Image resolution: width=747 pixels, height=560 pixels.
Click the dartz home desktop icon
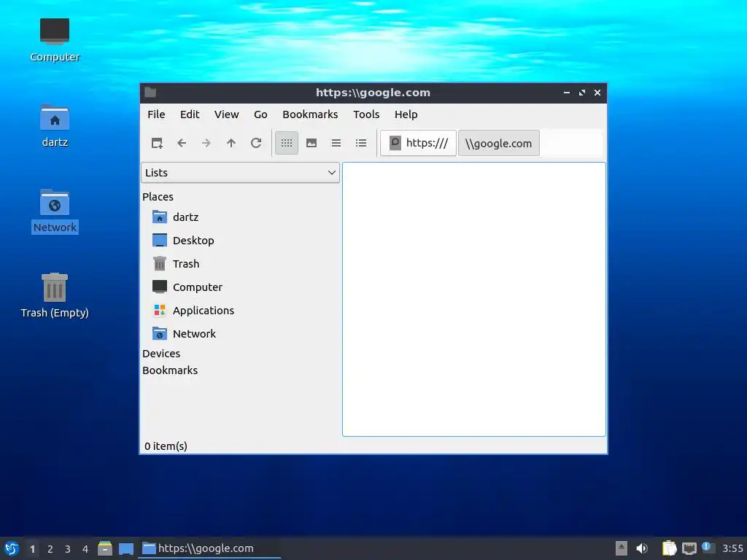click(55, 125)
